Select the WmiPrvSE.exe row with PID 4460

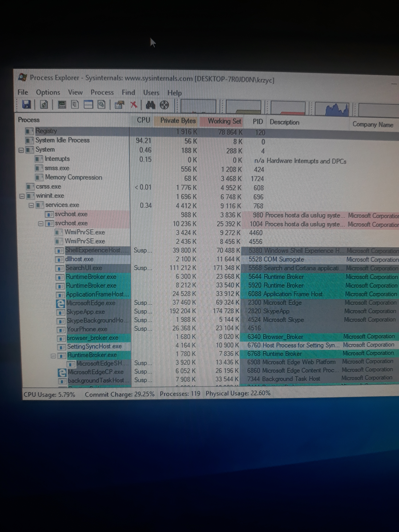pyautogui.click(x=226, y=233)
